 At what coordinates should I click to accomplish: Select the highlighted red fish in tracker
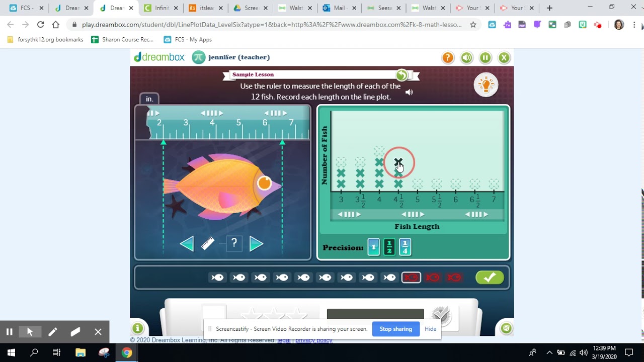click(411, 278)
